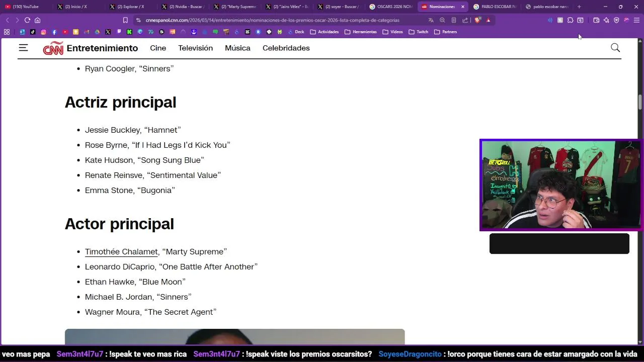Open the Twitch bookmark icon
This screenshot has height=362, width=644.
click(x=119, y=31)
